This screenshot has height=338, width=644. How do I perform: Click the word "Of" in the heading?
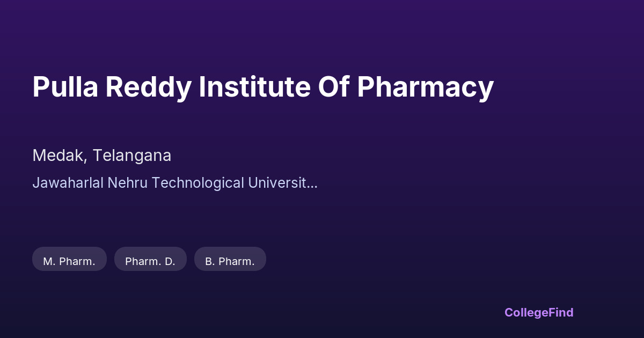(x=334, y=87)
